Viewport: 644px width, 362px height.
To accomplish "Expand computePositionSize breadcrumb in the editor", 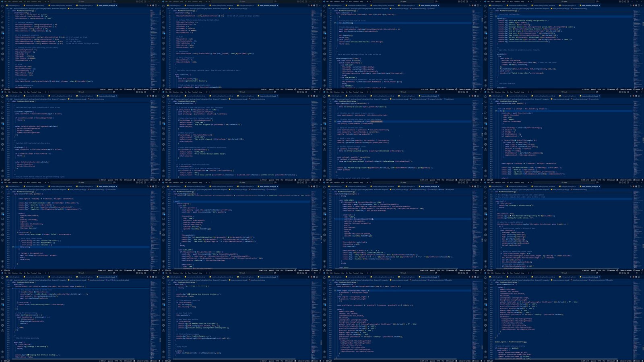I will pyautogui.click(x=434, y=99).
